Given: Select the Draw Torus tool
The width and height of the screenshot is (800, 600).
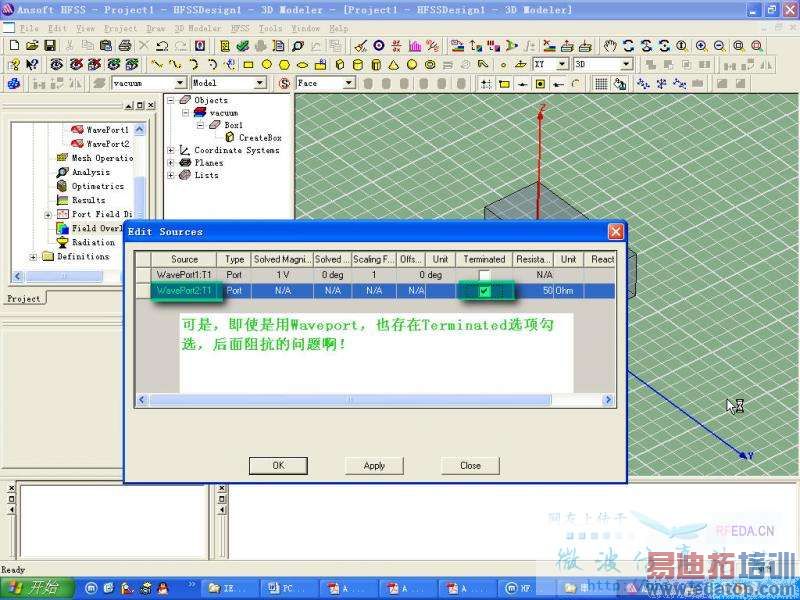Looking at the screenshot, I should coord(430,65).
